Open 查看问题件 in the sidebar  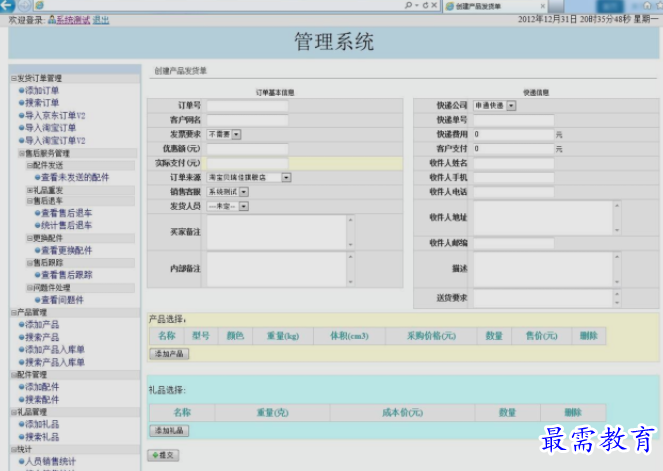pos(62,300)
